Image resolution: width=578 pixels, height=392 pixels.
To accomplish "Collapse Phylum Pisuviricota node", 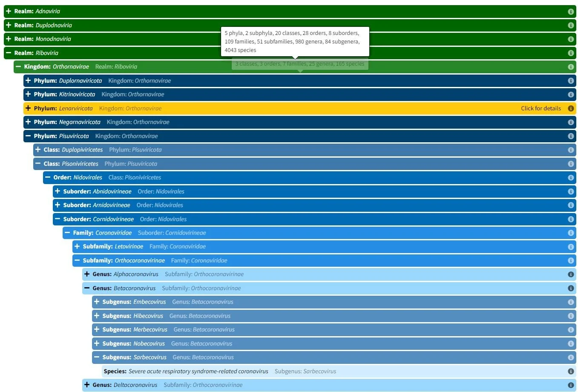I will point(28,136).
